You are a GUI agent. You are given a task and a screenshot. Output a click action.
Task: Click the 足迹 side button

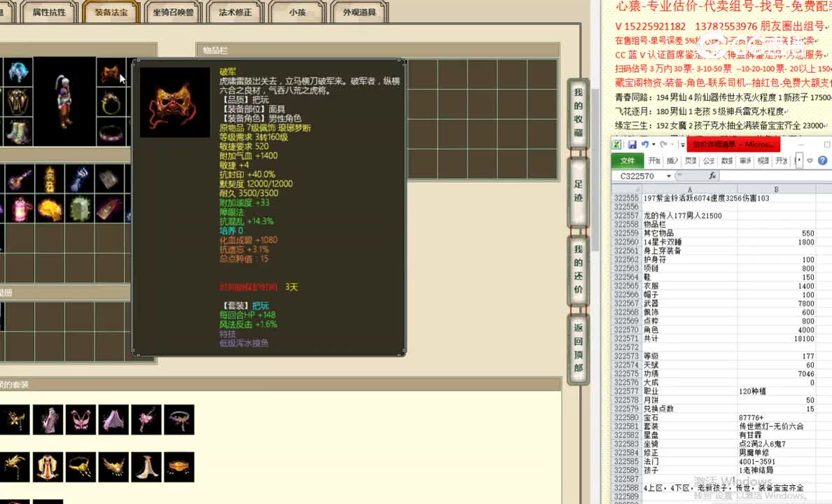[x=578, y=192]
